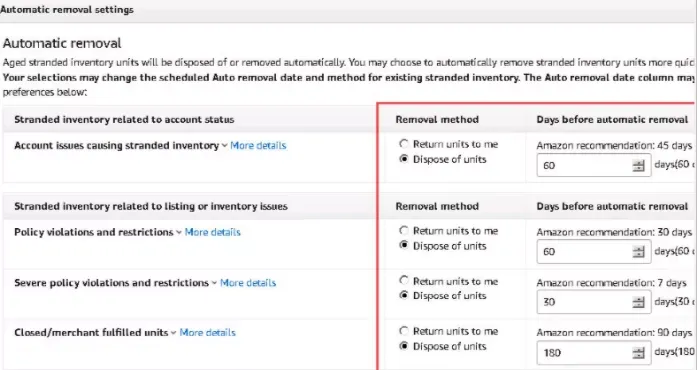697x370 pixels.
Task: Select Dispose of units for Closed/merchant fulfilled units
Action: pos(404,346)
